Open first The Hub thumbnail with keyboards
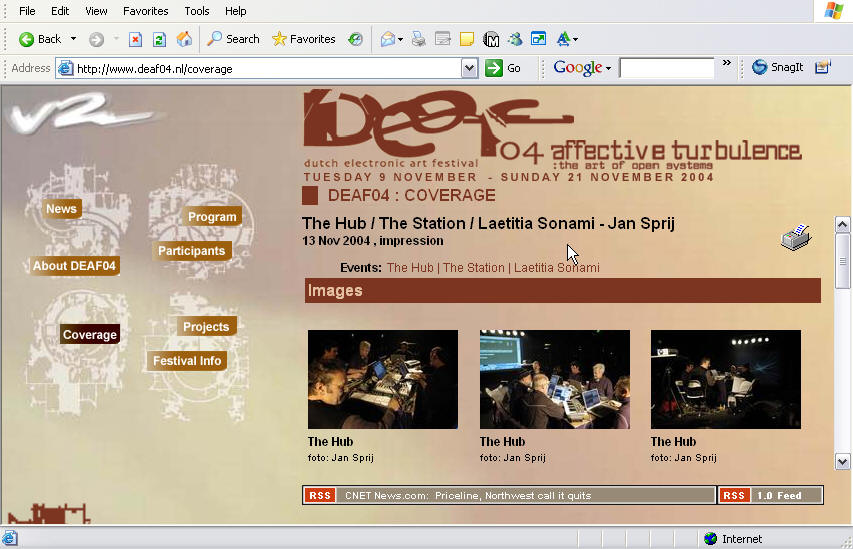Viewport: 853px width, 549px height. [x=383, y=379]
